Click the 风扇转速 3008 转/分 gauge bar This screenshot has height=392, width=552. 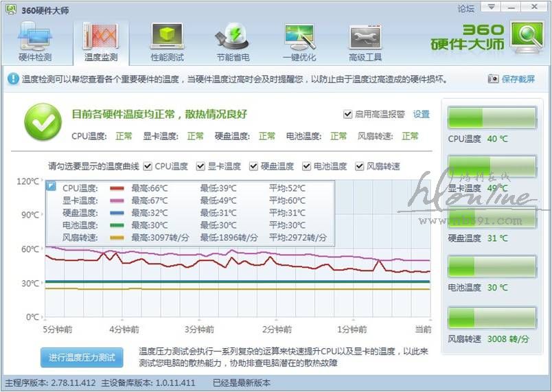pyautogui.click(x=492, y=318)
